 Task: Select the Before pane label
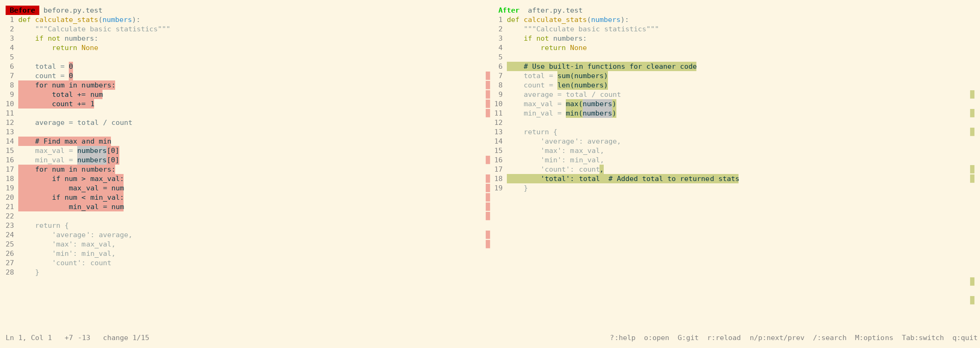coord(22,10)
